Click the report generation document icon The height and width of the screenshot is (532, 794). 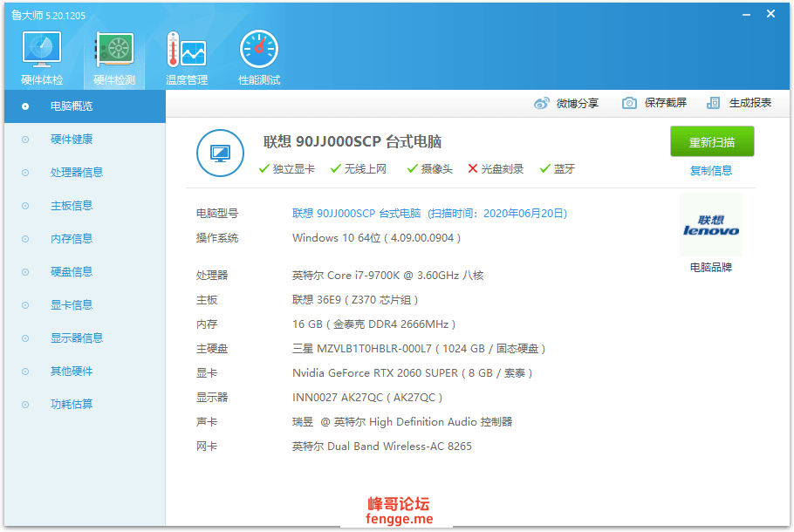[x=713, y=103]
